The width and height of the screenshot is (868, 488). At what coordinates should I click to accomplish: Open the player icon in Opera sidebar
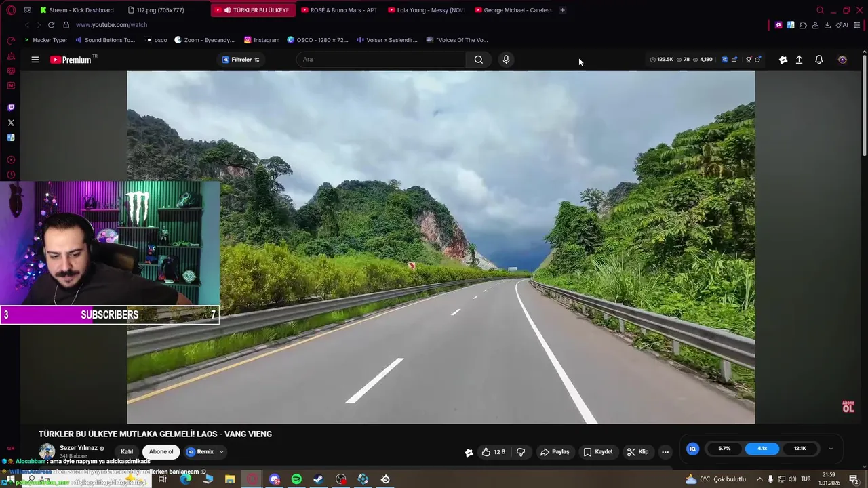(11, 160)
